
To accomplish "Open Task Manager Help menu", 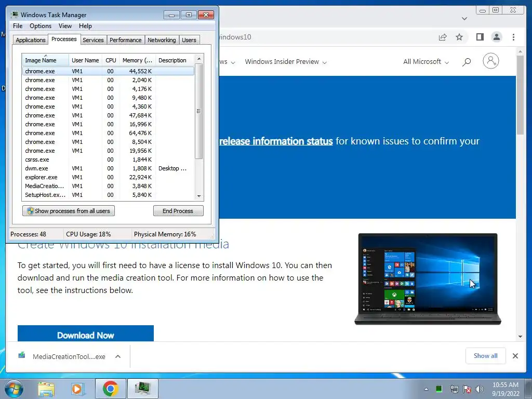I will pyautogui.click(x=85, y=26).
